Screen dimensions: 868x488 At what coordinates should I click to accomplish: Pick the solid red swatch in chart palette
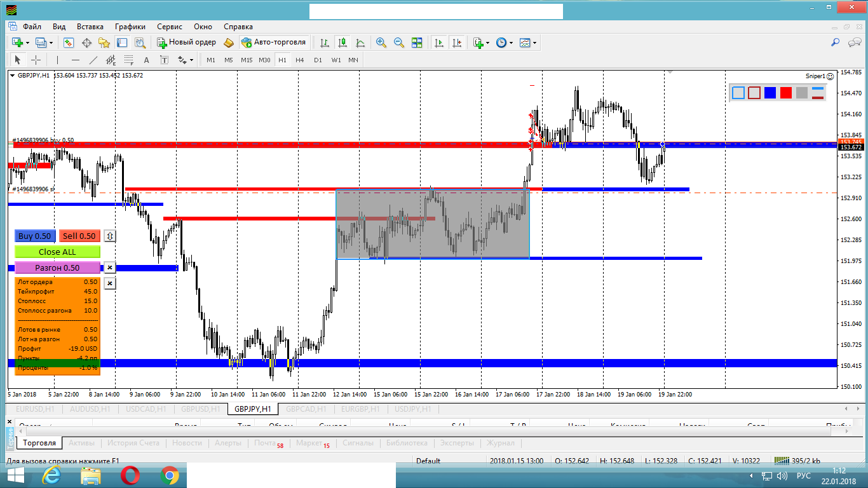pos(786,93)
